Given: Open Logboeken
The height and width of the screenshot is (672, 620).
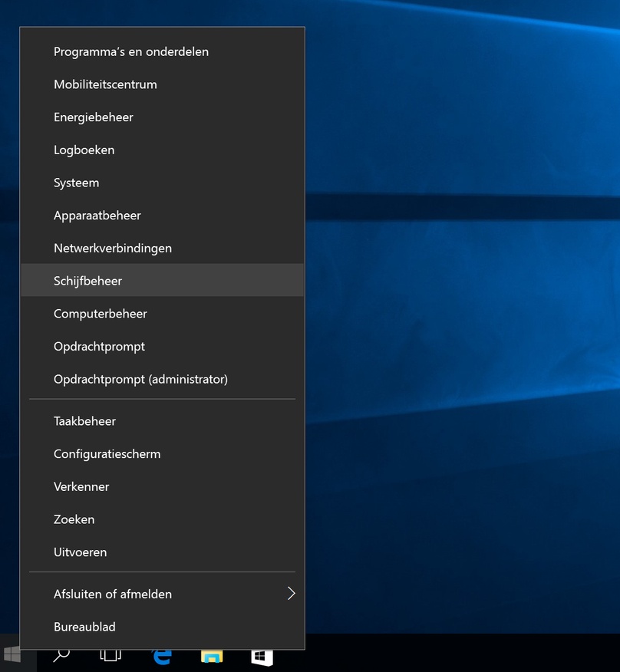Looking at the screenshot, I should click(163, 150).
